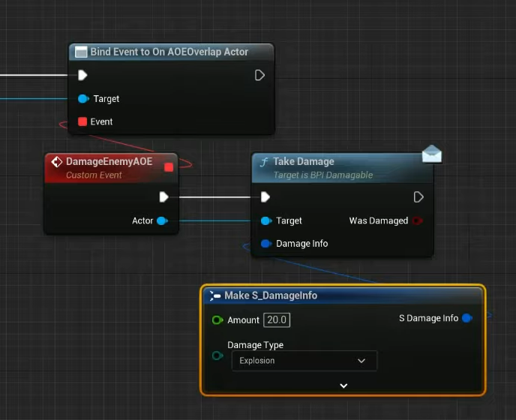Image resolution: width=516 pixels, height=420 pixels.
Task: Click the Target pin on Take Damage node
Action: 265,220
